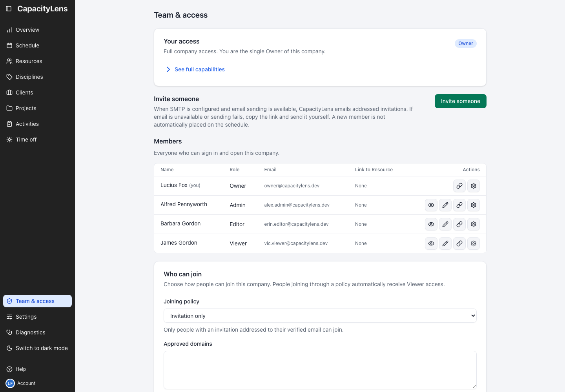Open Disciplines in the sidebar

pos(37,77)
